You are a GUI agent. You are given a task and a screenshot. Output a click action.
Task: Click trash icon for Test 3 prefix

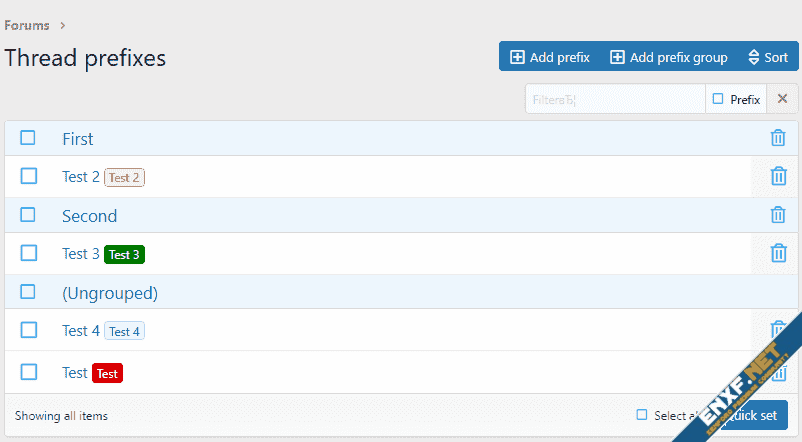(x=778, y=253)
